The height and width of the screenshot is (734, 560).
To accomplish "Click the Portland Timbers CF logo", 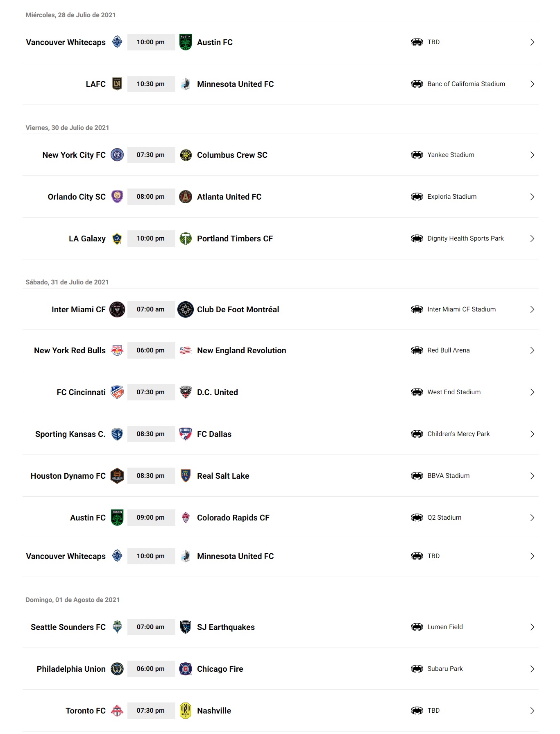I will coord(186,239).
